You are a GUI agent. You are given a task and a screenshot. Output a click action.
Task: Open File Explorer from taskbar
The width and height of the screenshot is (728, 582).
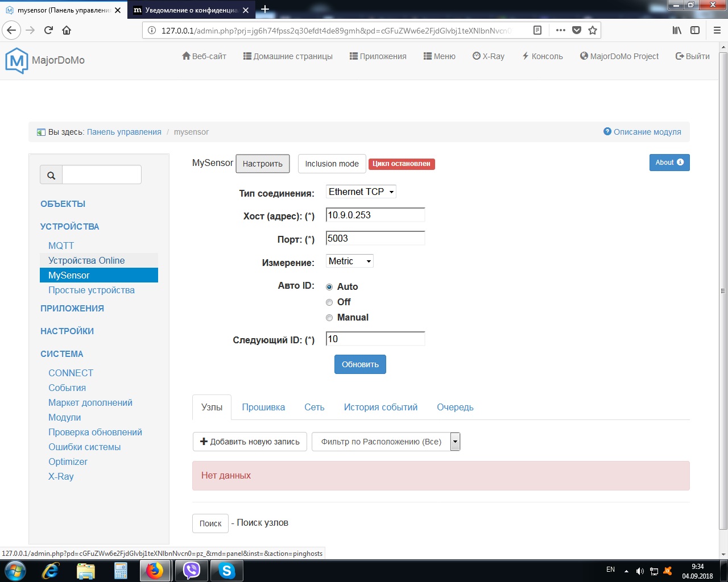[x=86, y=571]
